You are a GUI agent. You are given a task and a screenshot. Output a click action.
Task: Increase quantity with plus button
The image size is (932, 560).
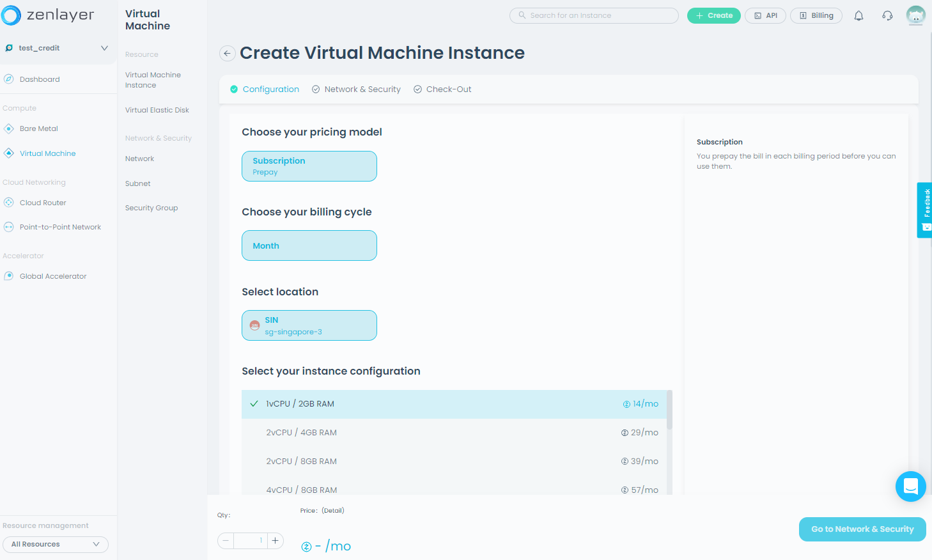pyautogui.click(x=276, y=541)
